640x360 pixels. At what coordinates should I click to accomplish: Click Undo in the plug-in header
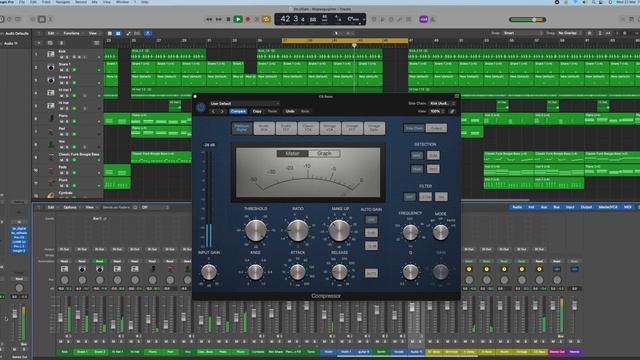coord(290,111)
